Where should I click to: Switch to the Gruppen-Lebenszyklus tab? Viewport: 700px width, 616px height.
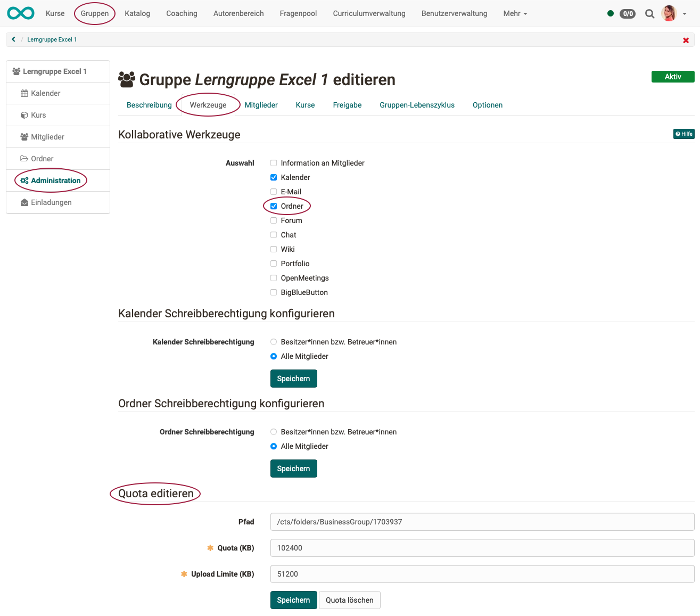tap(417, 105)
